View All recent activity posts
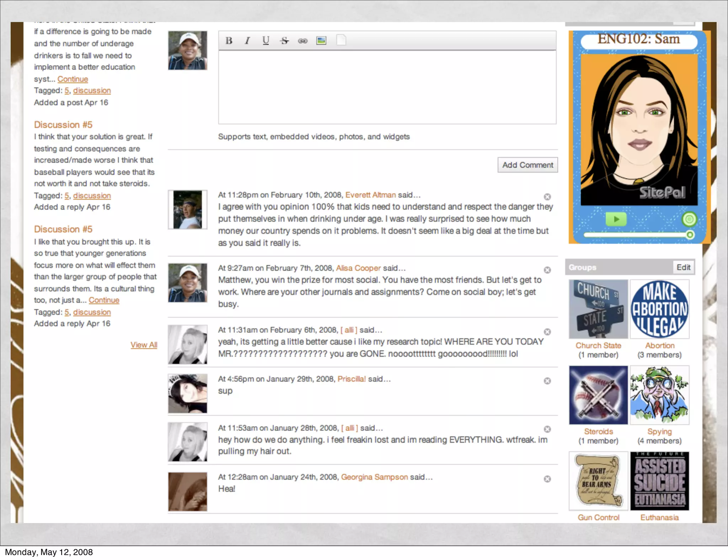The image size is (728, 560). point(144,345)
